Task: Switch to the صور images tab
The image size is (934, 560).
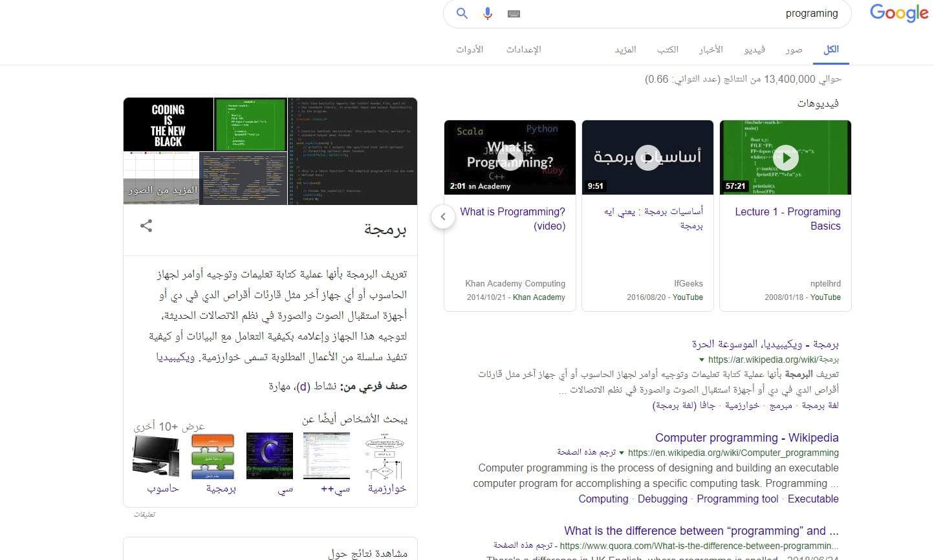Action: tap(794, 49)
